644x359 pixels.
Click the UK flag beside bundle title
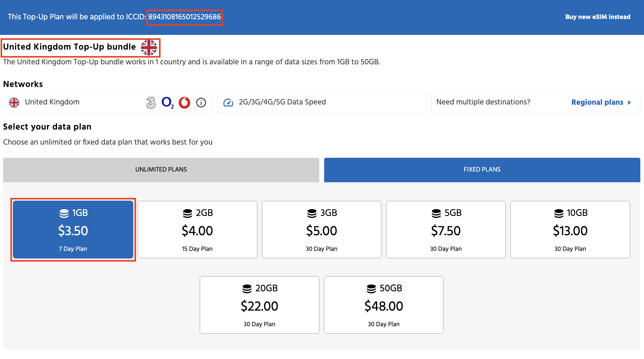click(149, 47)
